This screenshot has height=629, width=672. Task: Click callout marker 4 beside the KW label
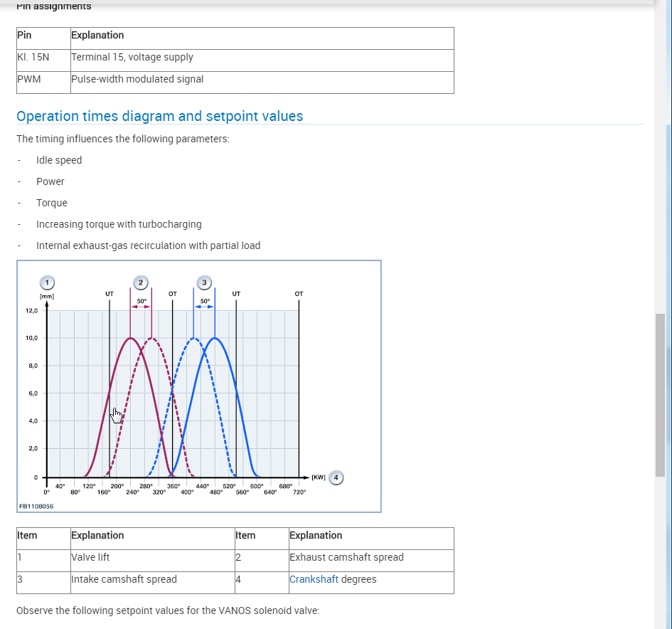[336, 477]
